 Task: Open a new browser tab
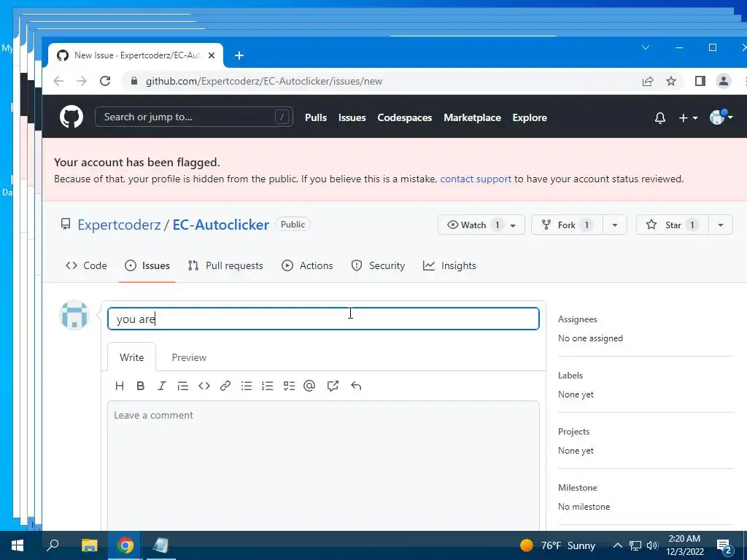click(x=239, y=55)
